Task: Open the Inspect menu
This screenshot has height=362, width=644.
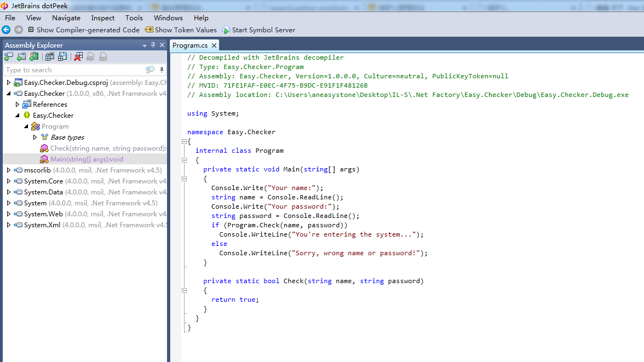Action: [x=103, y=18]
